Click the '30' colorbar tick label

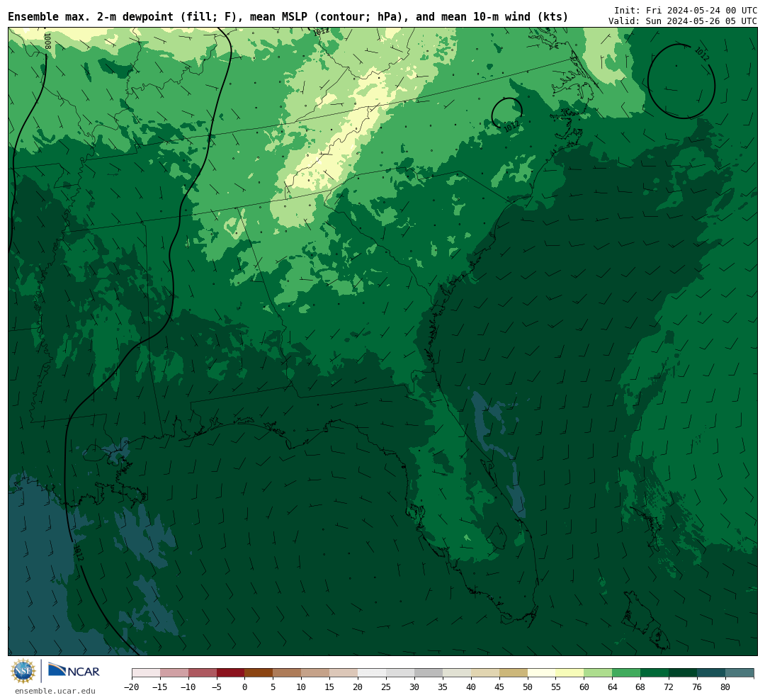[414, 687]
